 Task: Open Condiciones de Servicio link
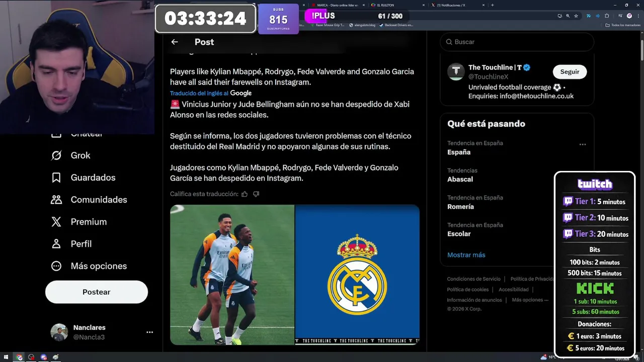click(x=474, y=279)
